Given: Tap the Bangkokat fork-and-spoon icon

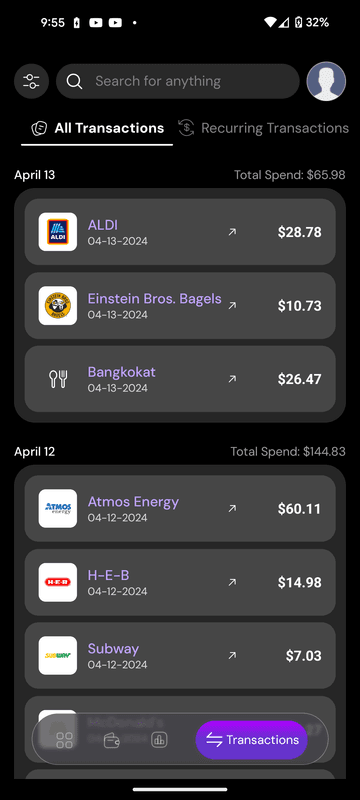Looking at the screenshot, I should tap(58, 379).
